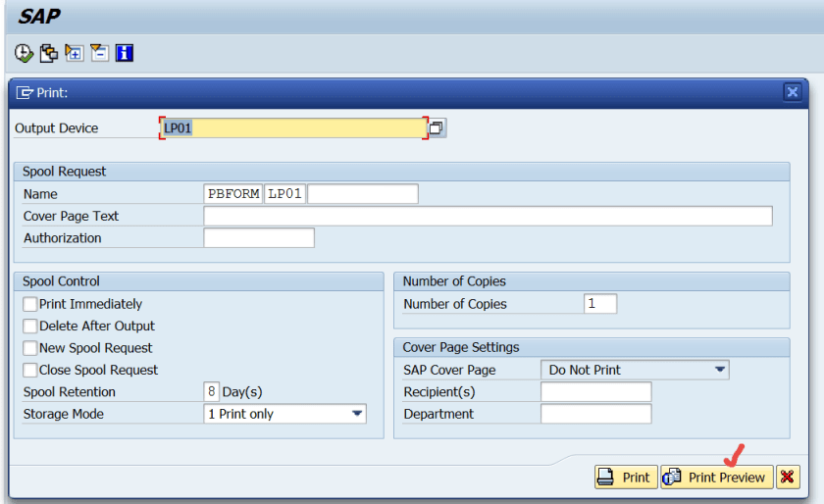Click the expand all selections toolbar icon
Image resolution: width=824 pixels, height=504 pixels.
[x=75, y=53]
